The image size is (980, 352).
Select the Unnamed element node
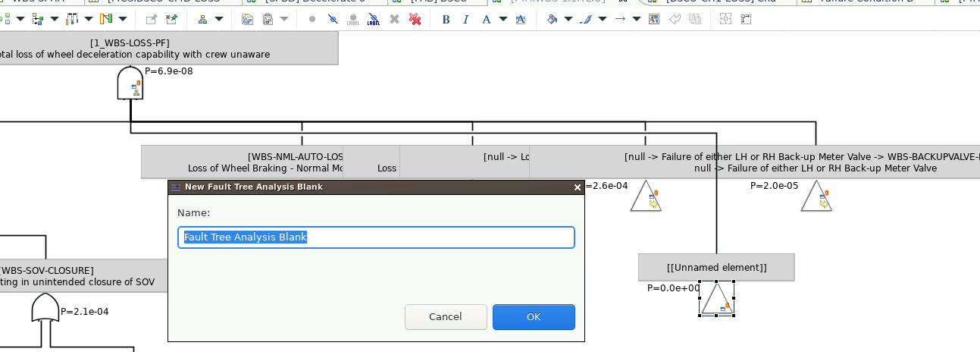716,268
